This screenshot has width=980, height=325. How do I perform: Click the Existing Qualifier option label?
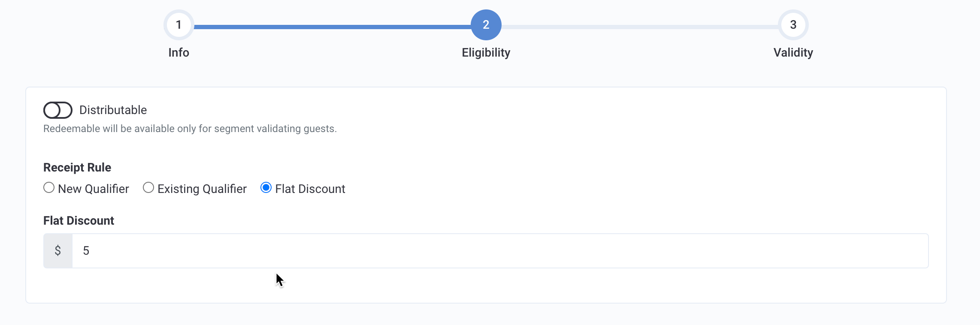point(202,189)
